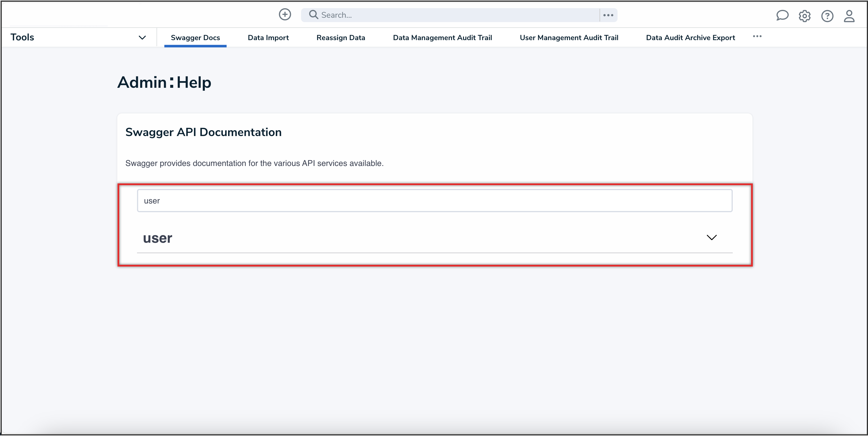The height and width of the screenshot is (436, 868).
Task: Click the filter input containing user
Action: point(434,200)
